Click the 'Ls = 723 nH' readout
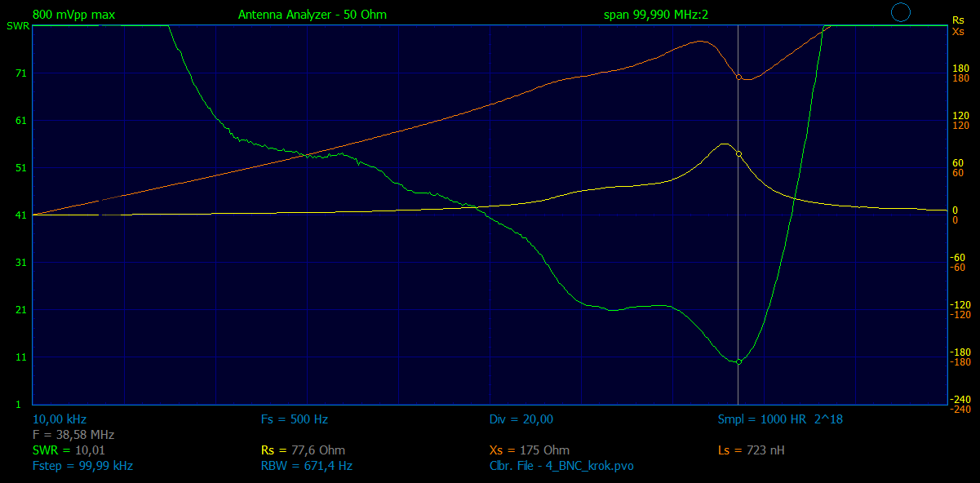This screenshot has height=483, width=980. [x=751, y=450]
